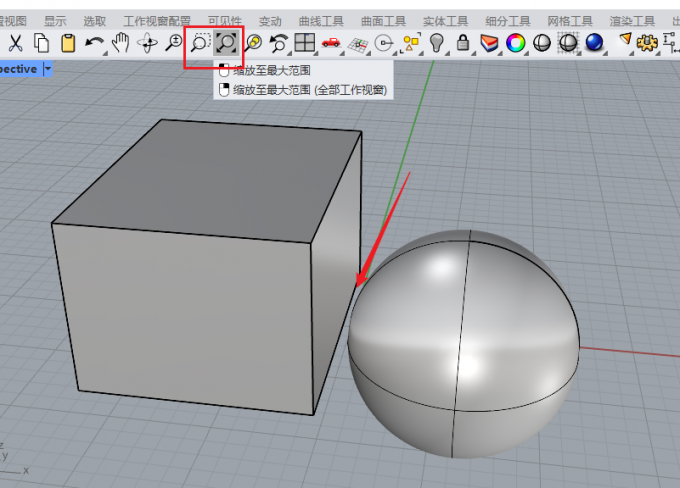
Task: Click the yellow shapes selection icon
Action: (411, 43)
